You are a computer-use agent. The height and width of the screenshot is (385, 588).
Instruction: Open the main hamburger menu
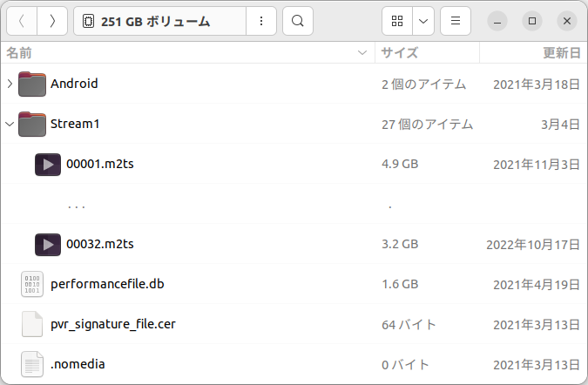point(456,21)
